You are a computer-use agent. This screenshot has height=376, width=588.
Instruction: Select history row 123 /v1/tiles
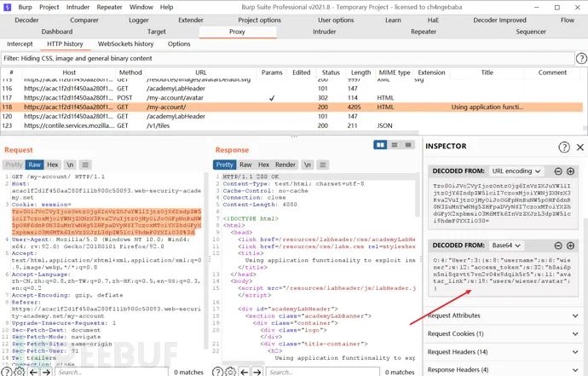(x=292, y=125)
